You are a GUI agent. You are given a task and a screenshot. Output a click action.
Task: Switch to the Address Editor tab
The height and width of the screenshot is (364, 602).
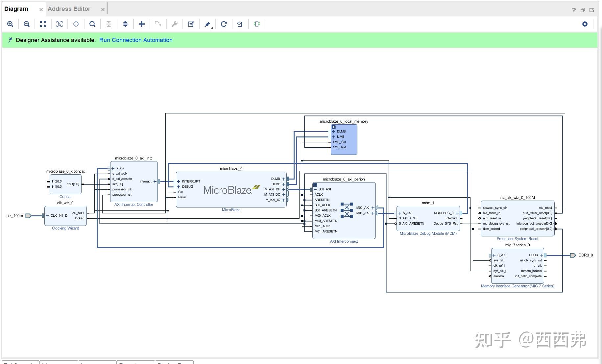coord(69,9)
